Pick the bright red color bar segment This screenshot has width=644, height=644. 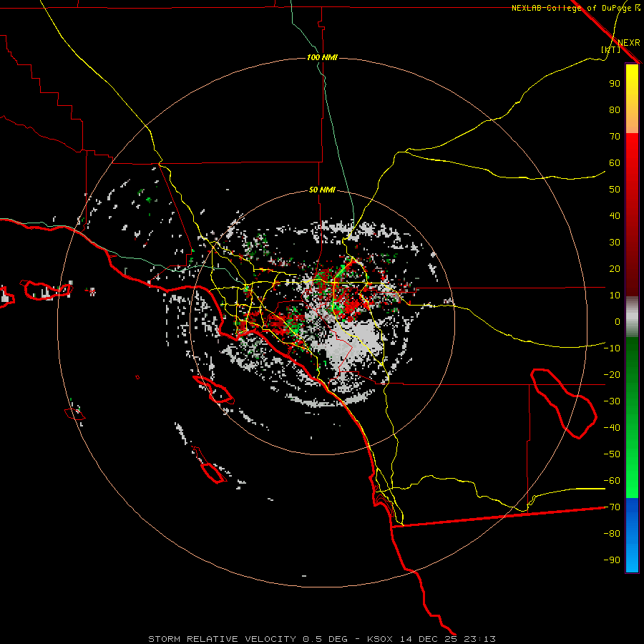[x=632, y=152]
